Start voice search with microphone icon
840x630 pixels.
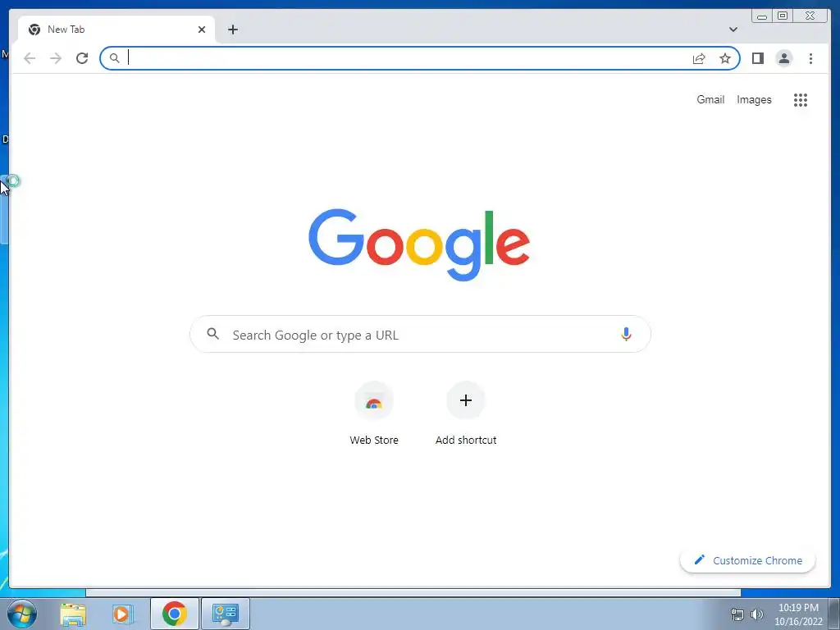[x=626, y=335]
